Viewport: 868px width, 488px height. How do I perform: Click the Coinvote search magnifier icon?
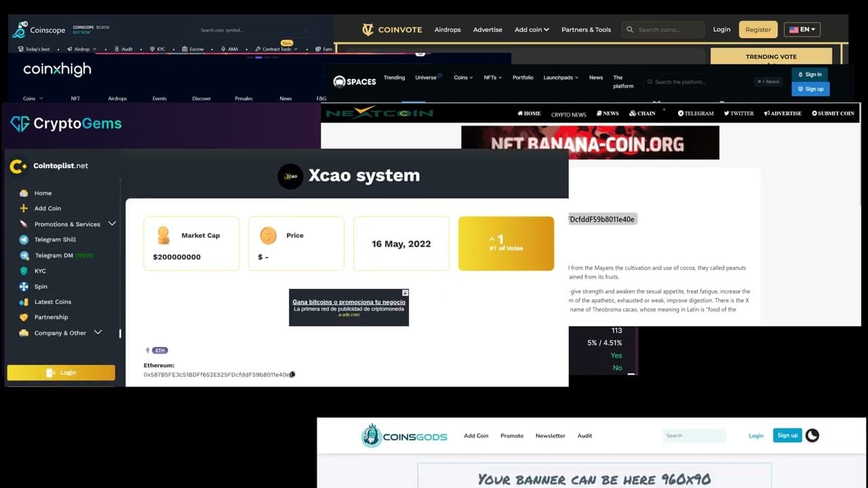pos(630,30)
